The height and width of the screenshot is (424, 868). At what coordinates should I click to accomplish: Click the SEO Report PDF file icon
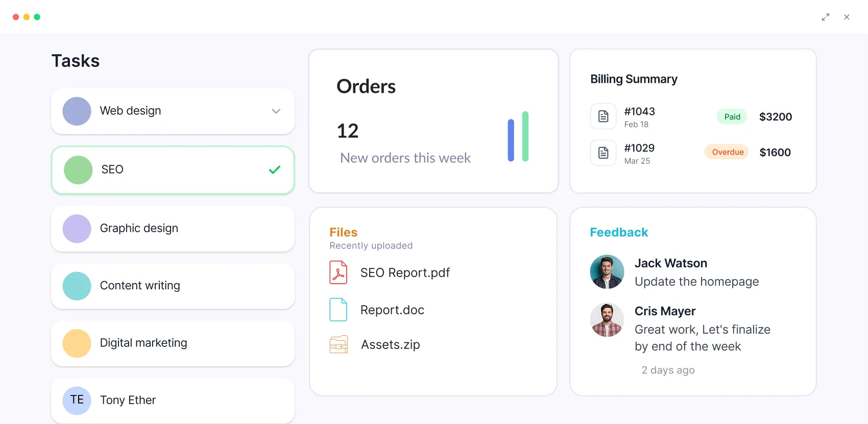tap(338, 272)
